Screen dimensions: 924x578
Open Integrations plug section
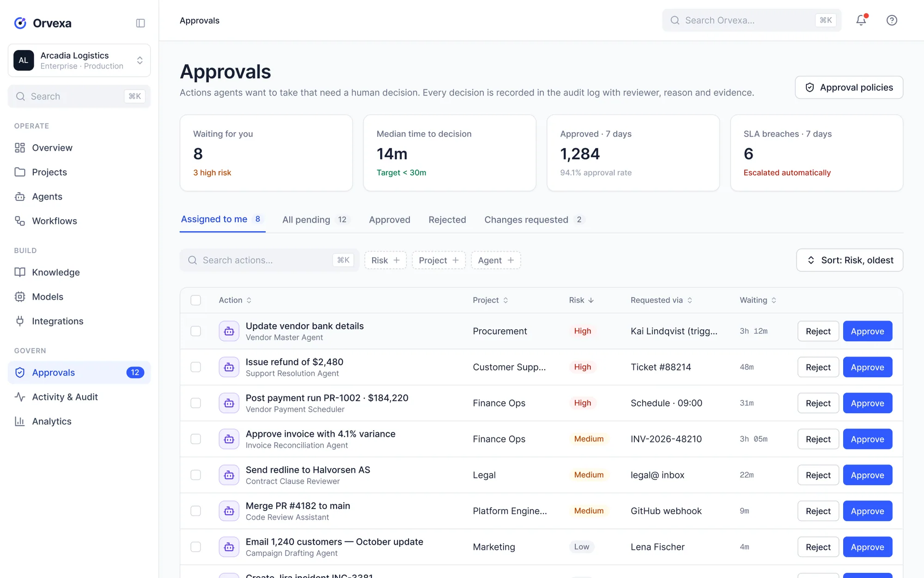click(x=79, y=321)
